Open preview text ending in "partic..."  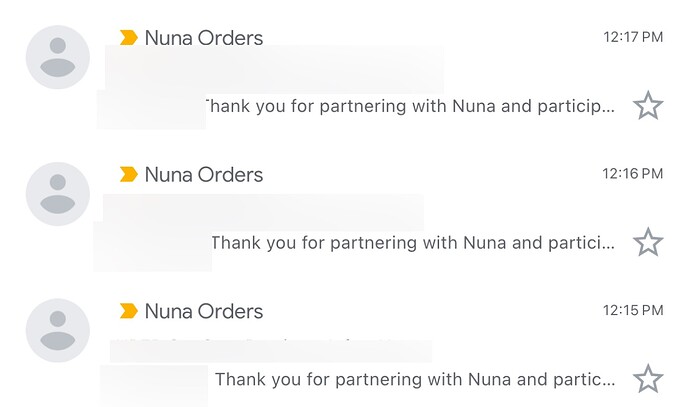click(415, 379)
